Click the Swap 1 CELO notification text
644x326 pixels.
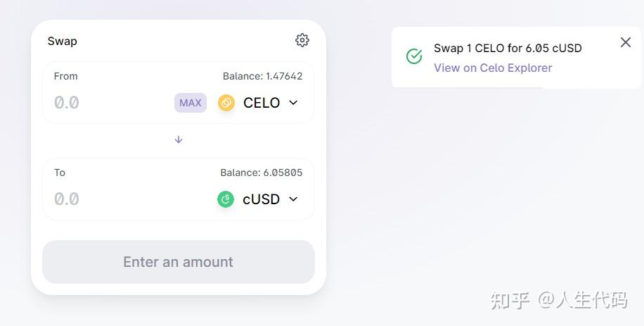tap(508, 48)
